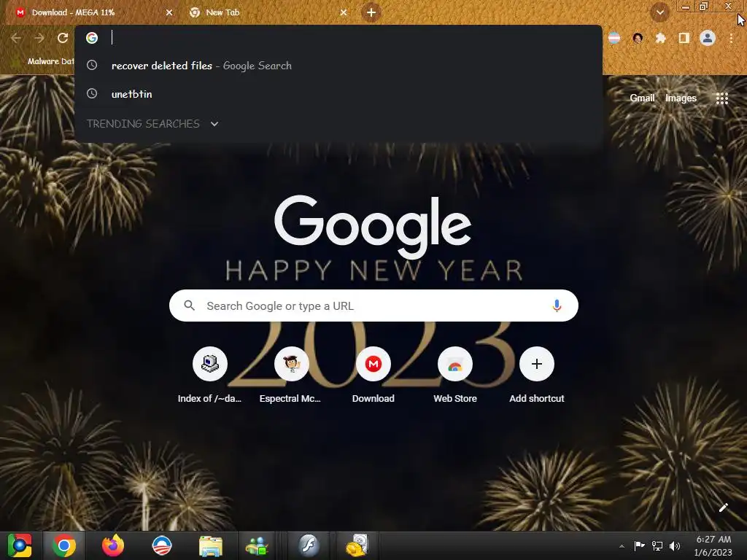Viewport: 747px width, 560px height.
Task: Switch to the New Tab tab
Action: [x=267, y=12]
